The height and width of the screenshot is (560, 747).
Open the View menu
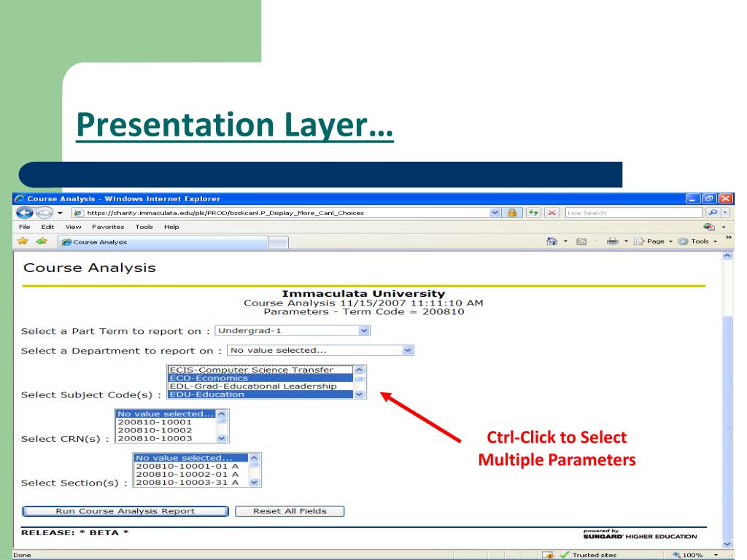[74, 227]
